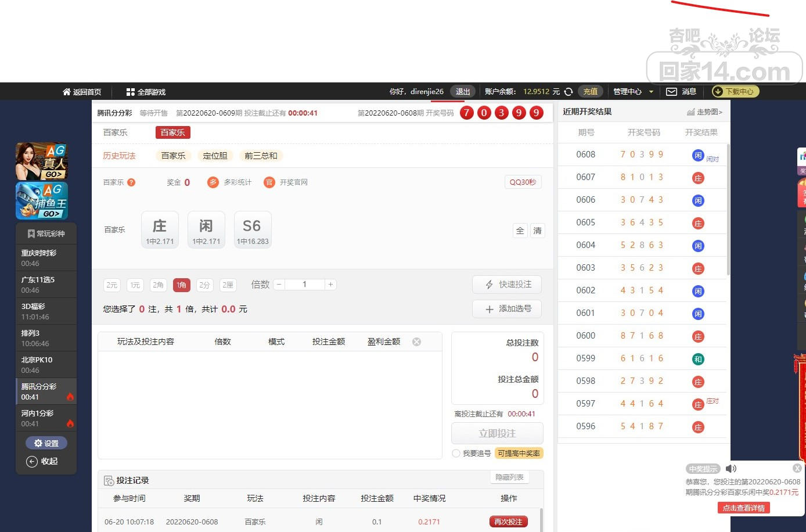Select the 2分 bet unit

(204, 285)
